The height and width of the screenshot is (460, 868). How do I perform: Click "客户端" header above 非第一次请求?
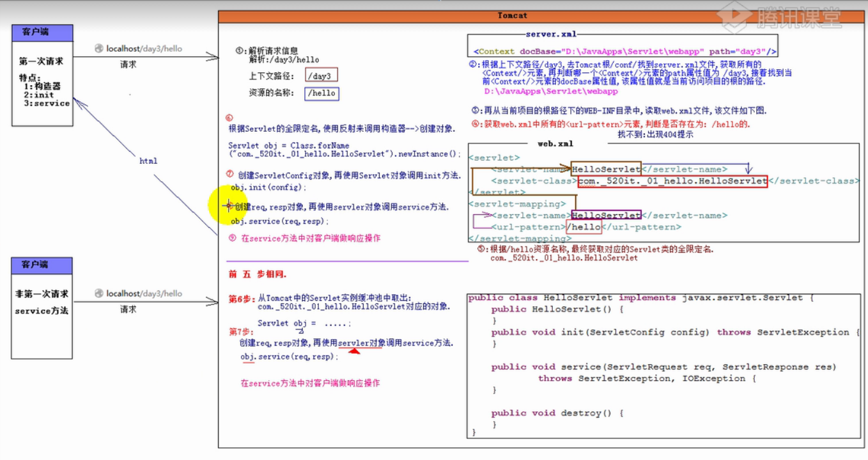pyautogui.click(x=36, y=265)
